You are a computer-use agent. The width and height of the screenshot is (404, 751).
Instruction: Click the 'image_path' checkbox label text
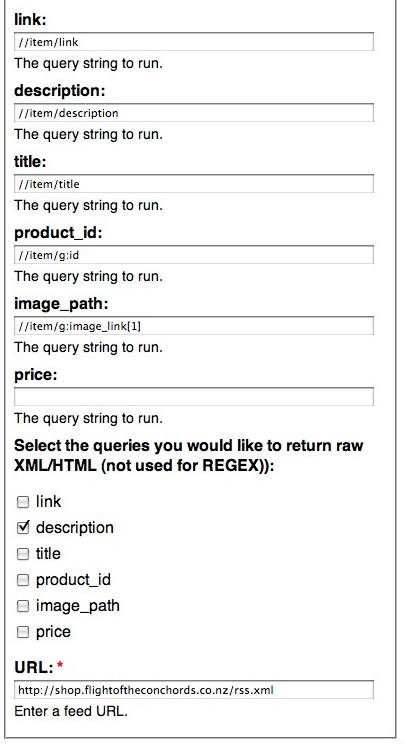tap(78, 606)
